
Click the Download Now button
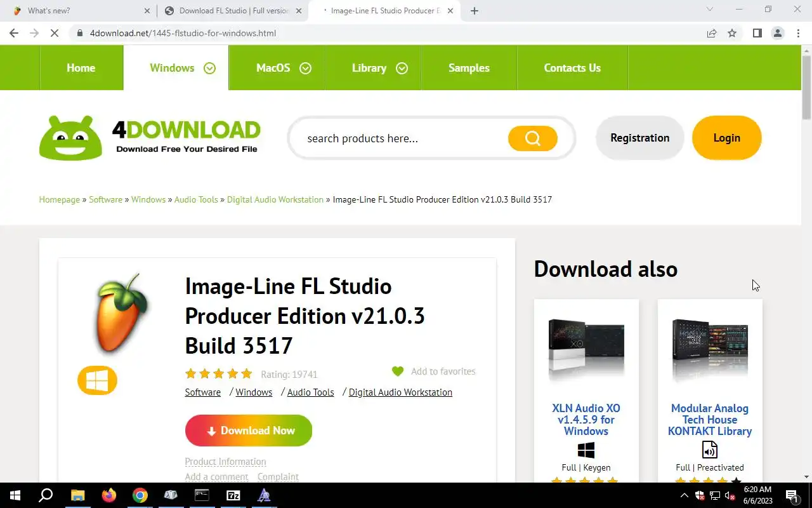tap(249, 431)
